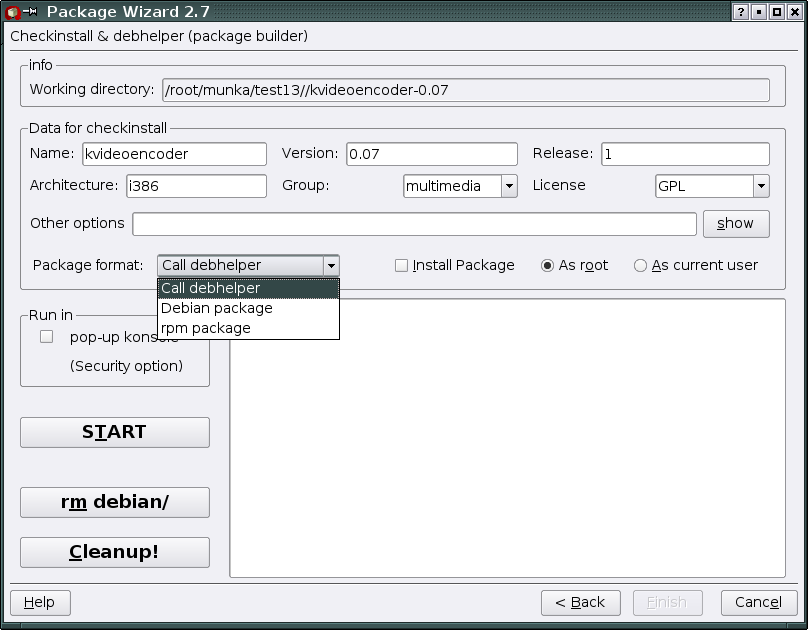The height and width of the screenshot is (630, 808).
Task: Minimize the Package Wizard window
Action: point(759,12)
